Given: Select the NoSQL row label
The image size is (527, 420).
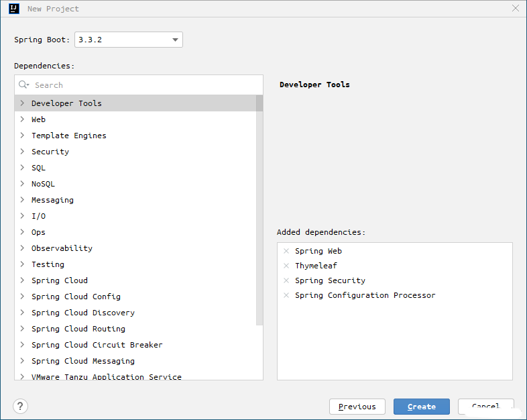Looking at the screenshot, I should pos(43,184).
